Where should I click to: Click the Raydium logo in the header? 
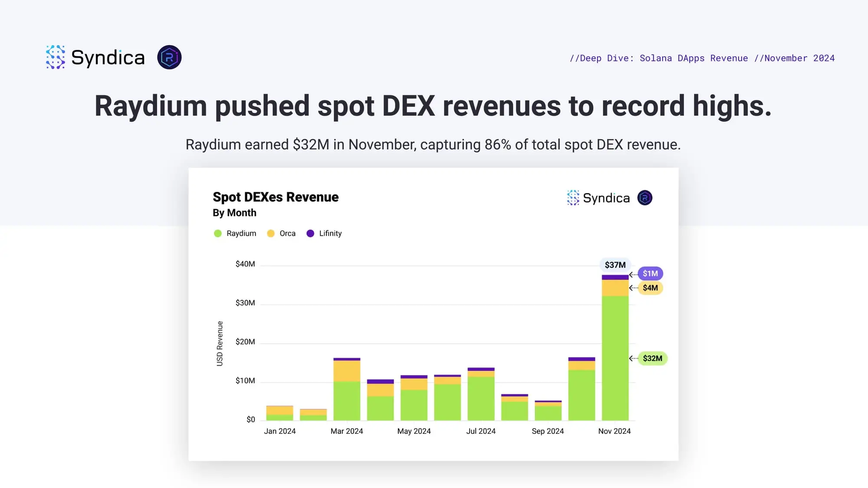pos(169,57)
